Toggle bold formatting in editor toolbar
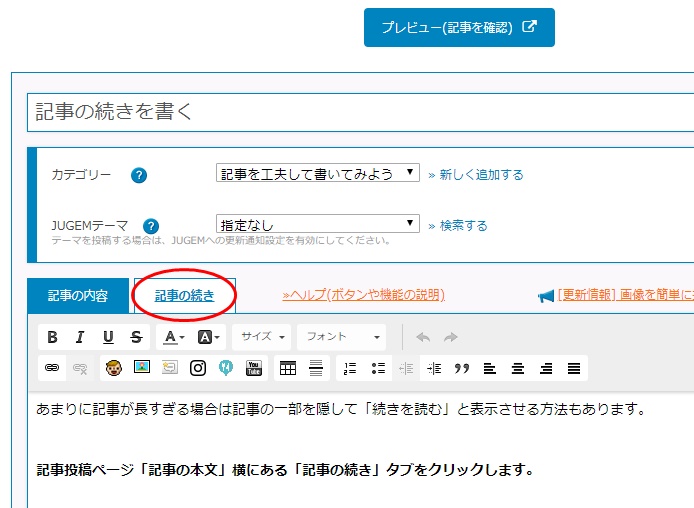Screen dimensions: 694x508 (x=53, y=337)
